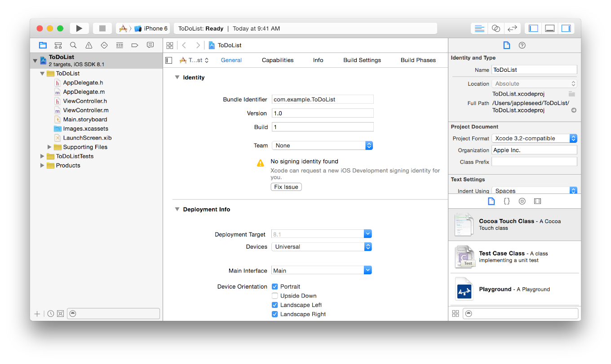The height and width of the screenshot is (364, 611).
Task: Uncheck the Landscape Right checkbox
Action: click(275, 314)
